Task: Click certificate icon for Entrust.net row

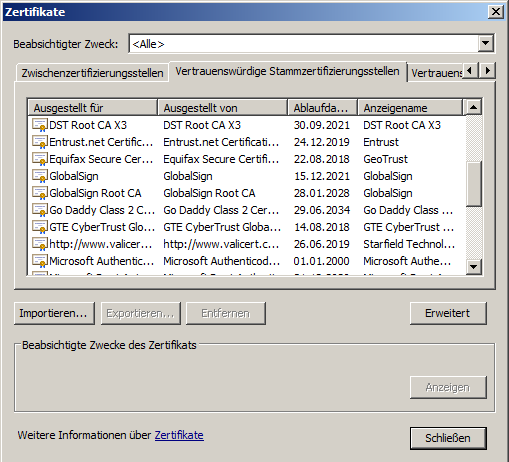Action: (39, 142)
